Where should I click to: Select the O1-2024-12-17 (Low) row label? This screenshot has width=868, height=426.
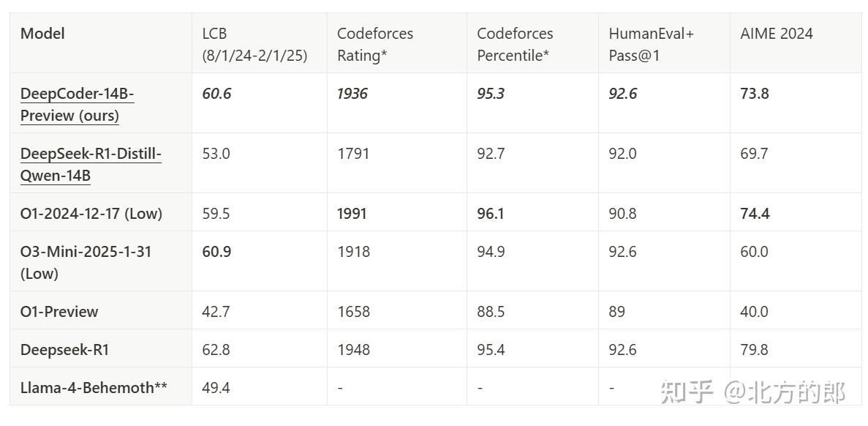click(x=91, y=214)
